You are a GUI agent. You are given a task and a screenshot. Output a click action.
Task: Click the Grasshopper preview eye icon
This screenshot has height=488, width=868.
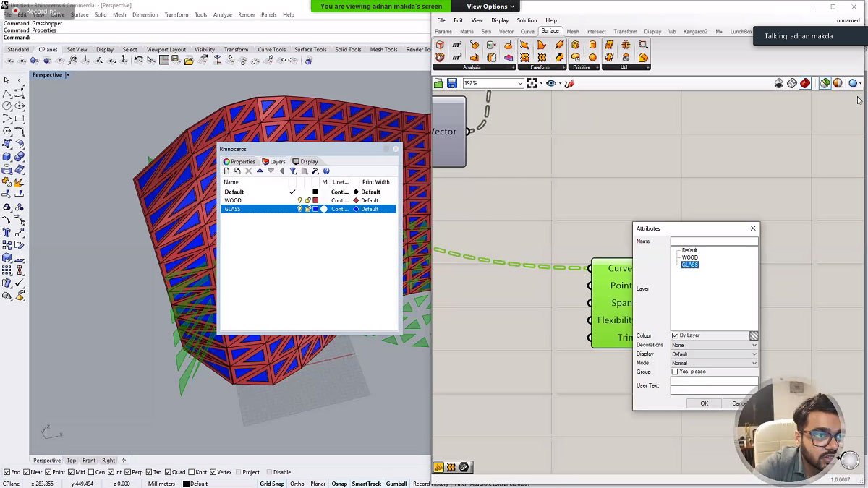[551, 84]
